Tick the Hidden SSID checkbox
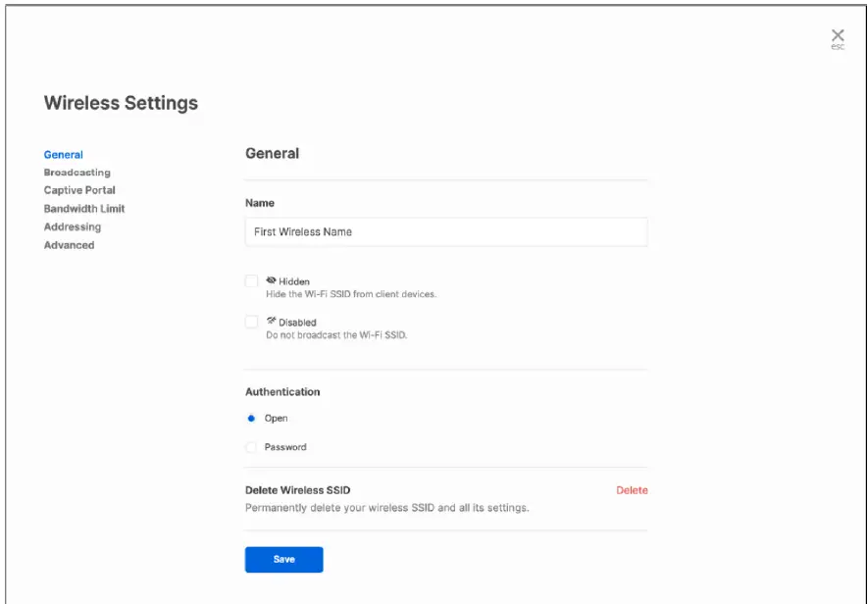This screenshot has height=604, width=868. (252, 281)
